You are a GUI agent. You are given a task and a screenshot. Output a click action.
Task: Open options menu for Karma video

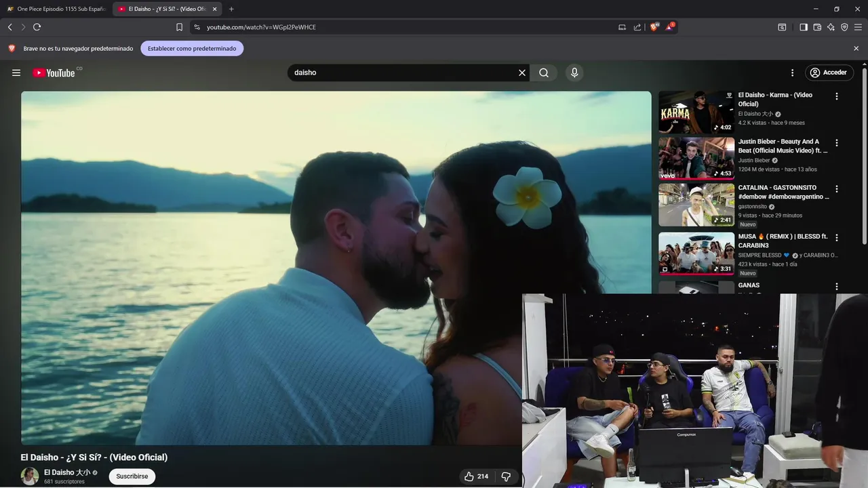pyautogui.click(x=837, y=96)
